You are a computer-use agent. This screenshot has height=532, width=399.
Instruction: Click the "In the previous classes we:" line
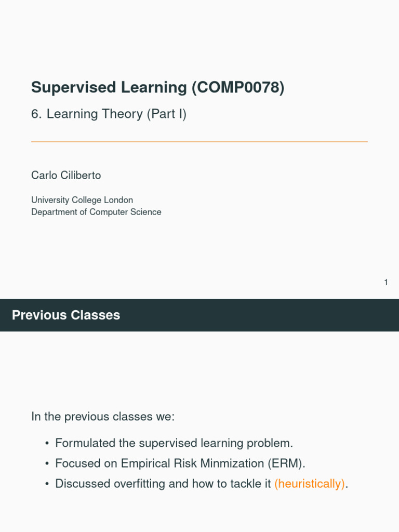coord(103,417)
